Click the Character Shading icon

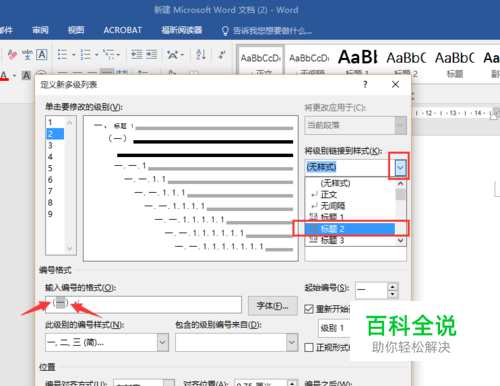click(26, 76)
